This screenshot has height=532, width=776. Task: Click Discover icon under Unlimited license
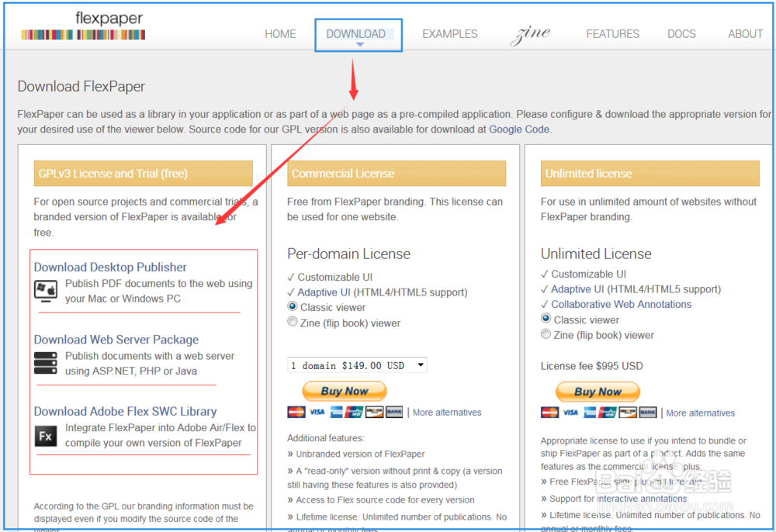tap(628, 413)
